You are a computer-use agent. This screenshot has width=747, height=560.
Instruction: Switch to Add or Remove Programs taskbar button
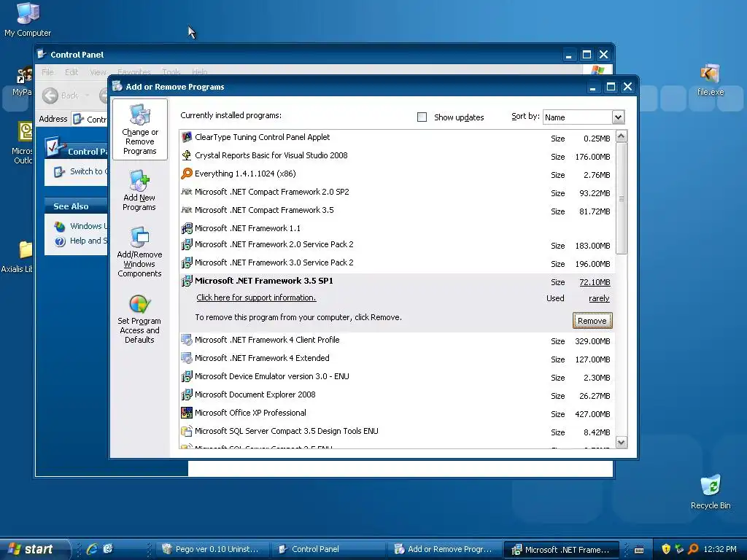pyautogui.click(x=444, y=549)
